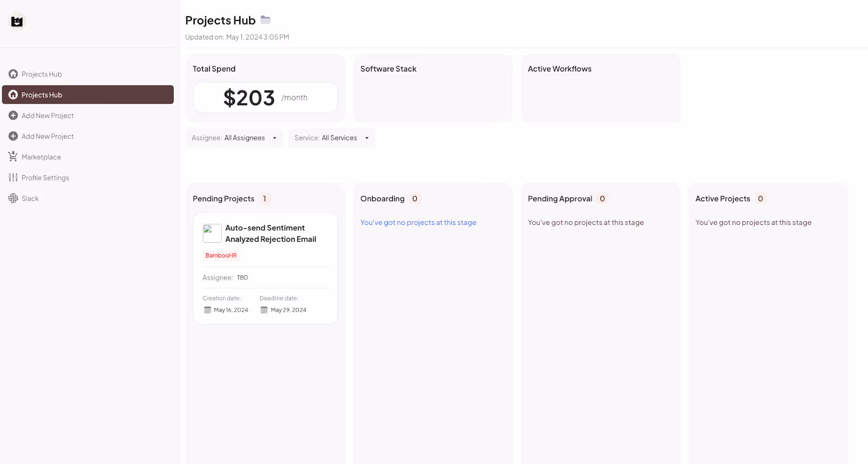Screen dimensions: 868x464
Task: Click the Profile Settings sliders icon
Action: [x=13, y=177]
